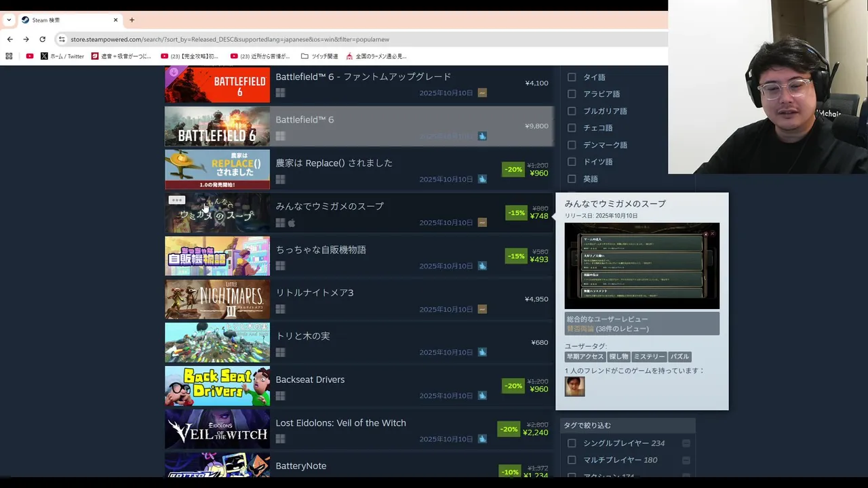Click the review icon on トリと木の実 row
The width and height of the screenshot is (868, 488).
point(482,352)
